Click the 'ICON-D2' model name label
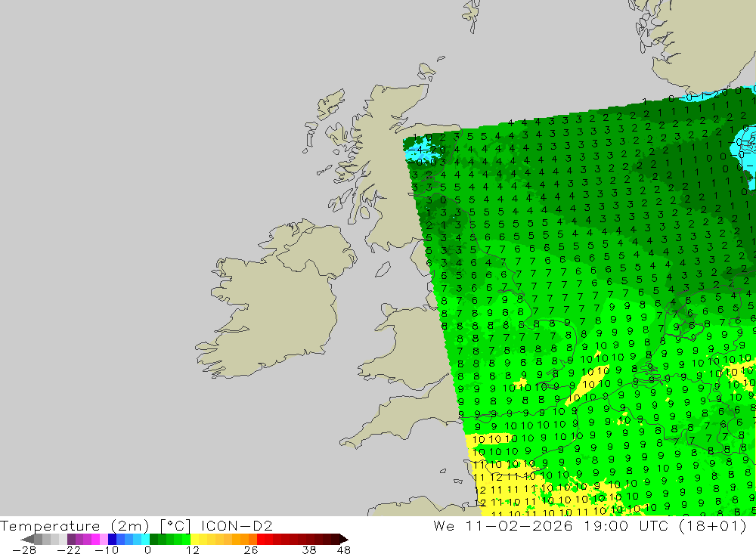Viewport: 756px width, 554px height. click(x=237, y=525)
